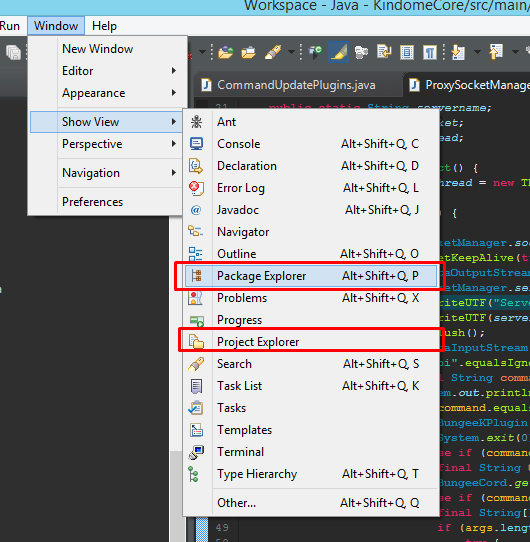This screenshot has width=530, height=542.
Task: Click the Type Hierarchy view icon
Action: pos(193,474)
